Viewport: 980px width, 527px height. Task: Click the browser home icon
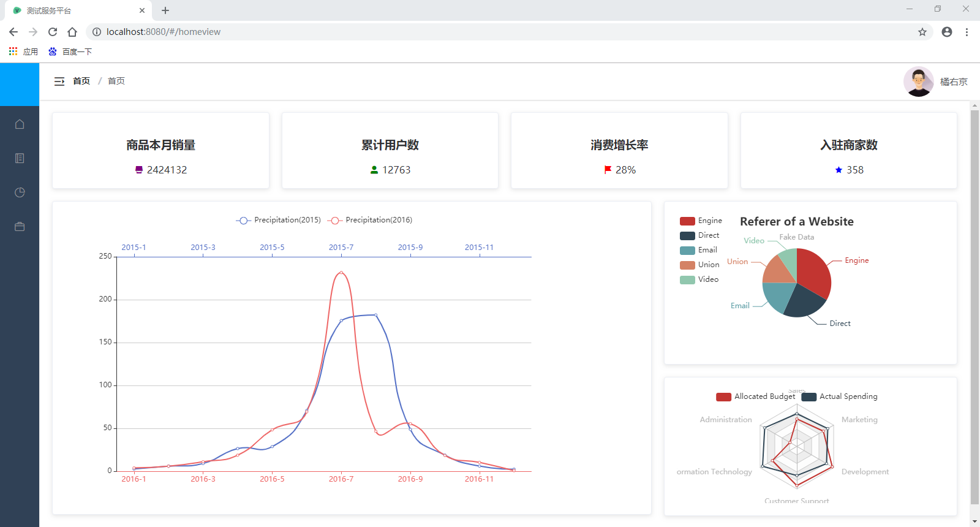[x=72, y=32]
